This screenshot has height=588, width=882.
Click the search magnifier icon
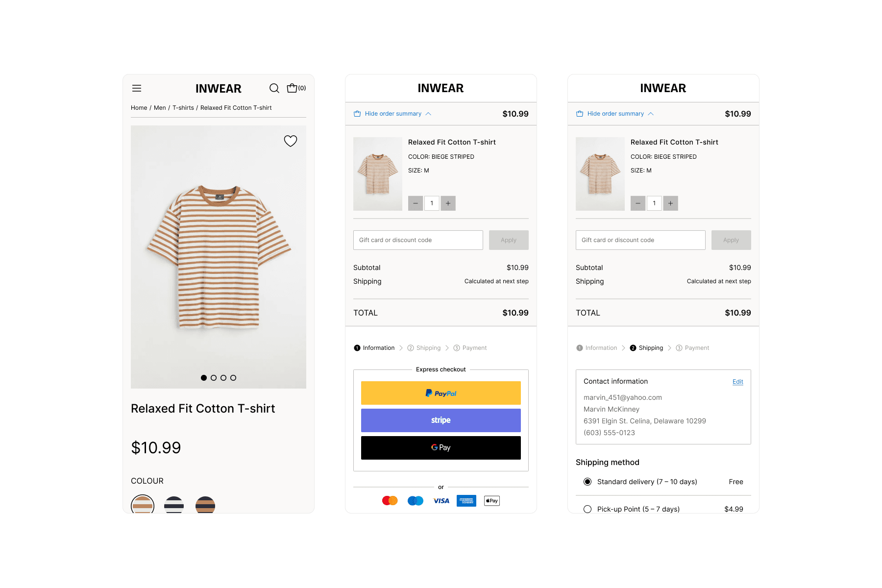(x=274, y=88)
